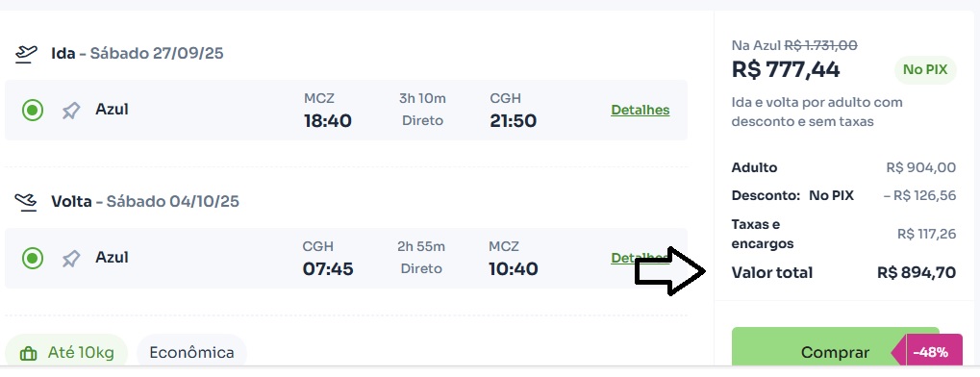The width and height of the screenshot is (980, 377).
Task: Click the struck-through Azul price R$ 1.731,00
Action: coord(820,45)
